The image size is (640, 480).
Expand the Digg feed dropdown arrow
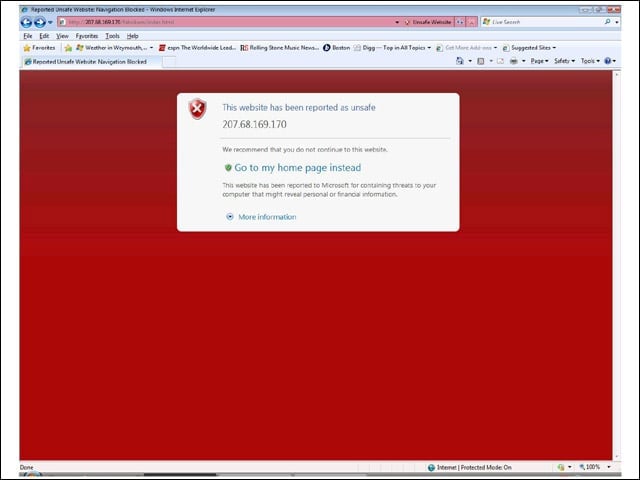[429, 48]
